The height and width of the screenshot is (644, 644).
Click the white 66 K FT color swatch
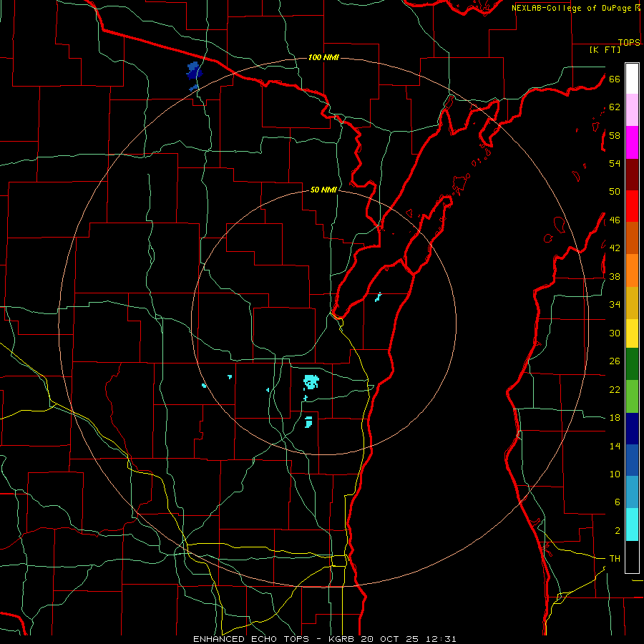tap(632, 79)
